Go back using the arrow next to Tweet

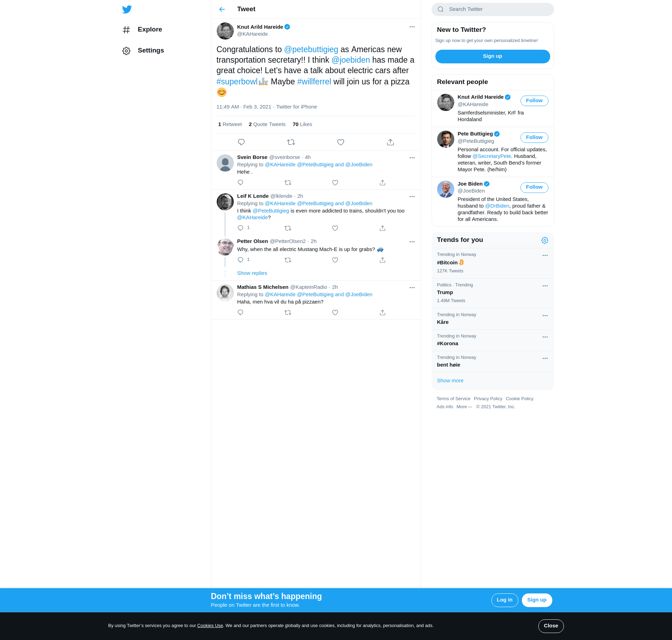[222, 9]
